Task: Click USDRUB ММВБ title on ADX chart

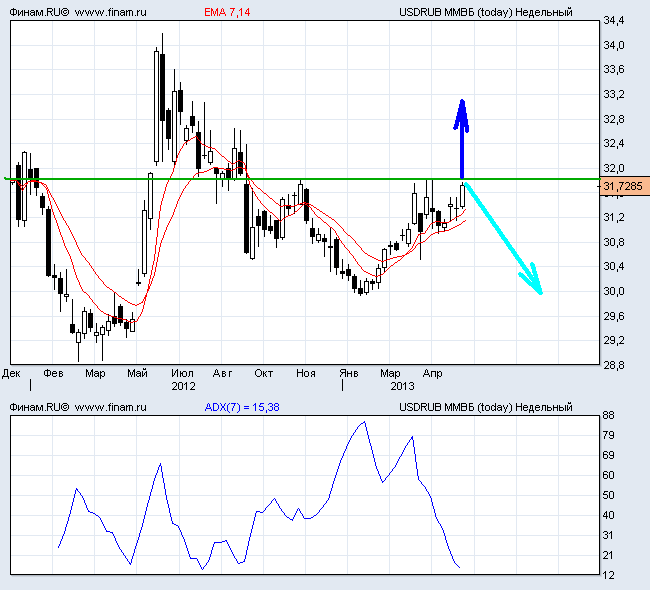Action: [485, 407]
